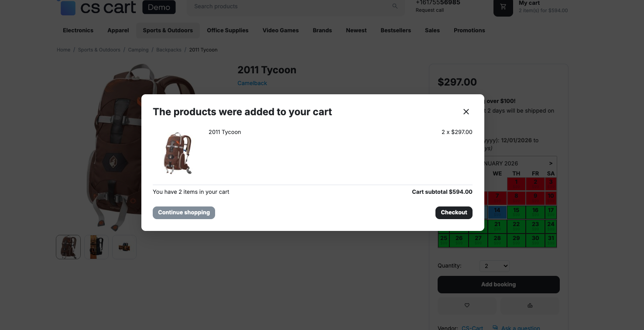Click the compare products icon
644x330 pixels.
[x=530, y=306]
